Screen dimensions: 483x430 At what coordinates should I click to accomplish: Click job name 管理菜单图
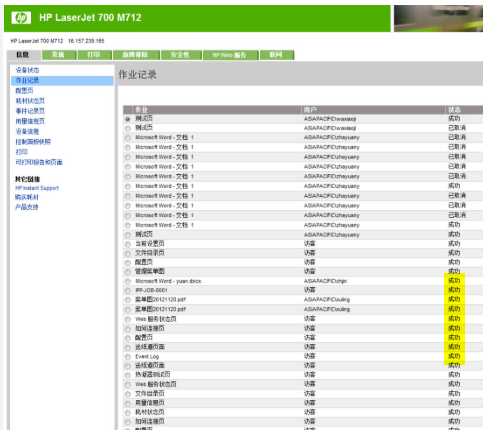tap(150, 271)
